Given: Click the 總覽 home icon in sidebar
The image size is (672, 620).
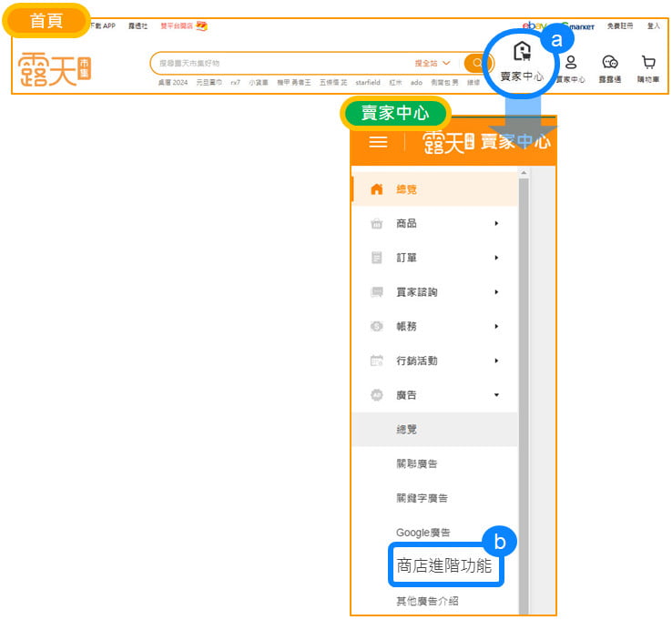Looking at the screenshot, I should [x=377, y=189].
